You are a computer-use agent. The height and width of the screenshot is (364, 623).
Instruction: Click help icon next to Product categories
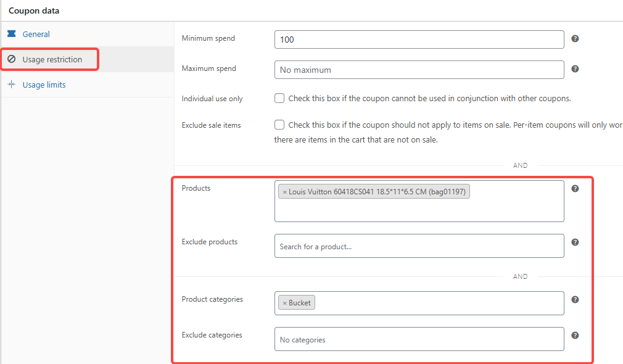(x=575, y=300)
